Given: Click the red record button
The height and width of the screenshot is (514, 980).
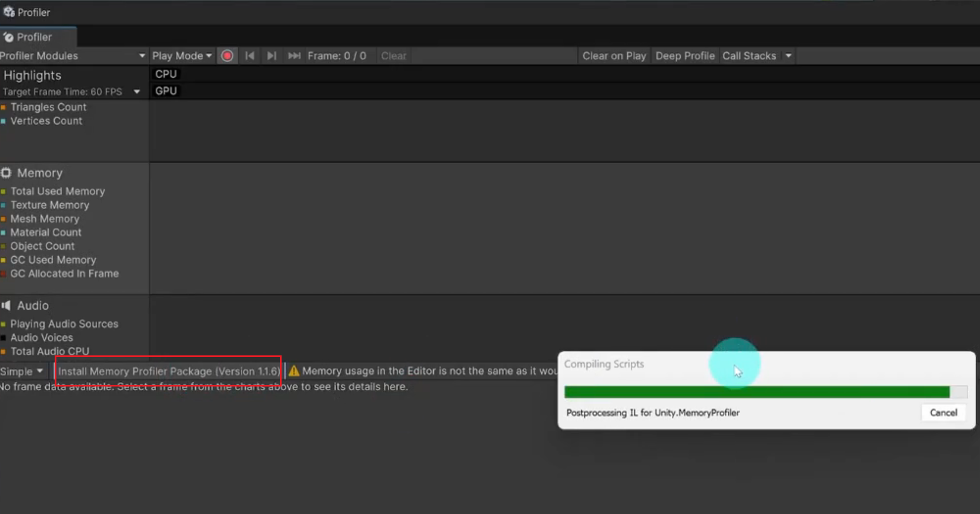Looking at the screenshot, I should tap(227, 56).
